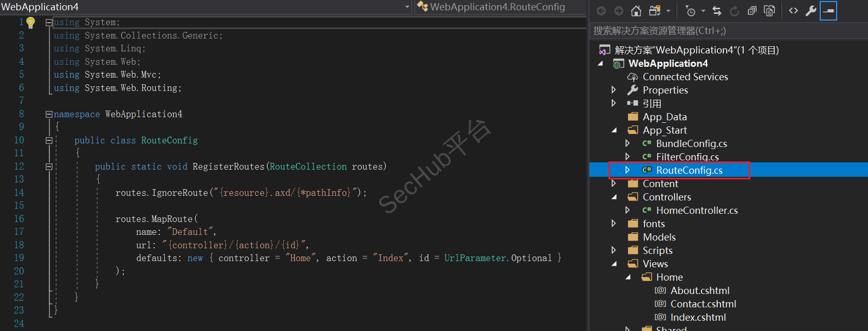Open the WebApplication4 project dropdown above editor
Image resolution: width=868 pixels, height=331 pixels.
click(x=407, y=7)
